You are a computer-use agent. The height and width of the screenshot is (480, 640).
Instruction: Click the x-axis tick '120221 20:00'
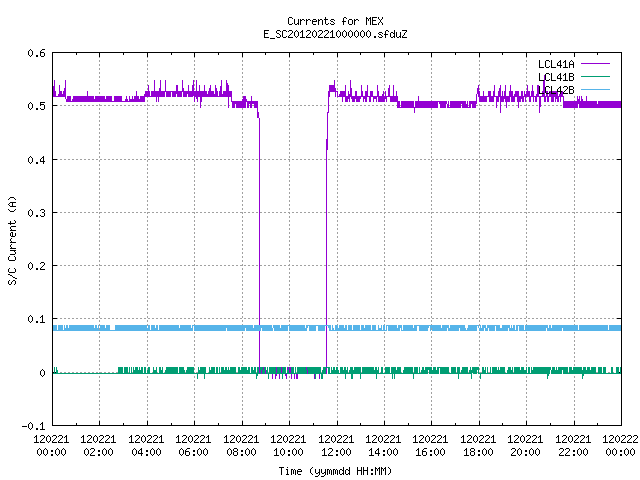[x=525, y=445]
